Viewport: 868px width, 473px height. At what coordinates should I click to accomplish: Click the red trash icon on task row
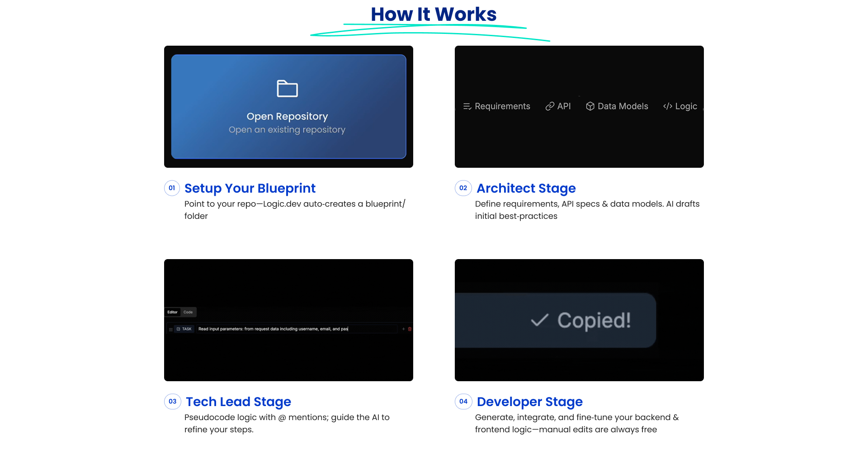tap(410, 329)
